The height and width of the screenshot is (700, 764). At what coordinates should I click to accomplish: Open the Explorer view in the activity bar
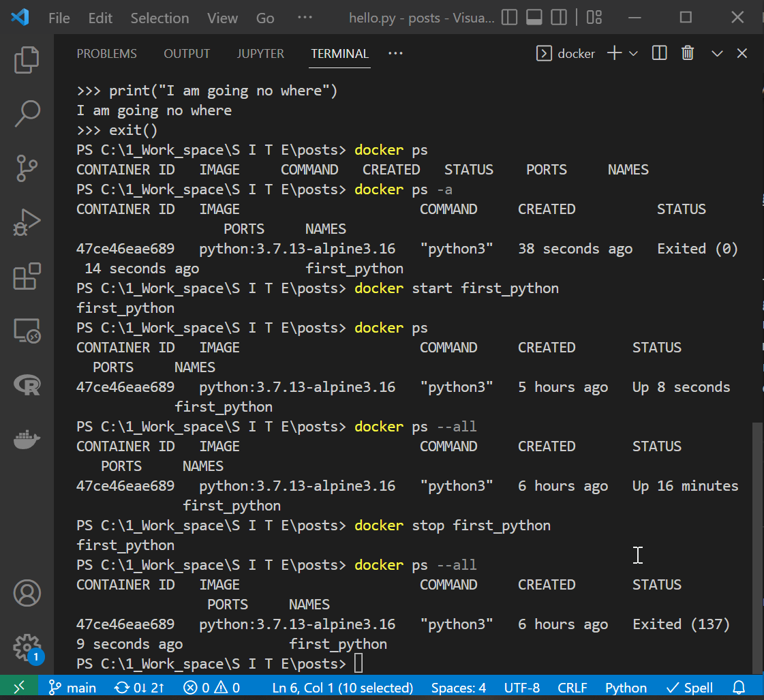click(x=27, y=60)
